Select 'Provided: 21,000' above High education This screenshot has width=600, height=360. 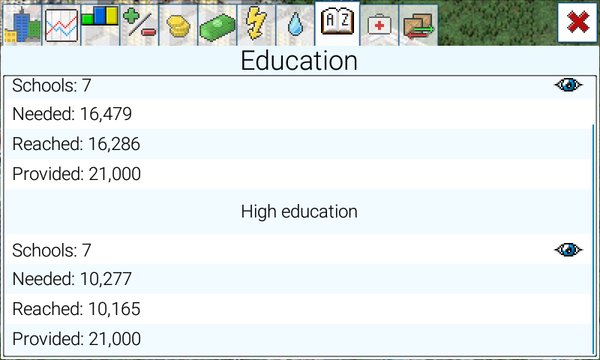(299, 174)
